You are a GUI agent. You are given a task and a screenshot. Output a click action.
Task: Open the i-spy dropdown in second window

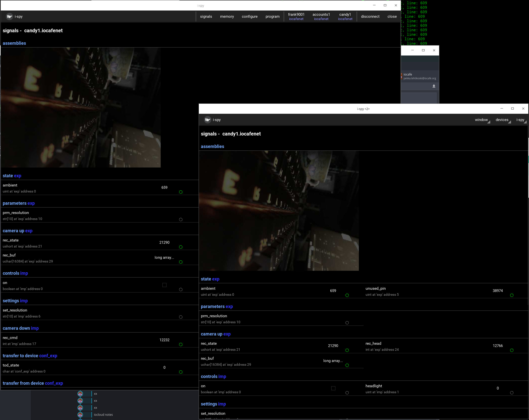[521, 120]
